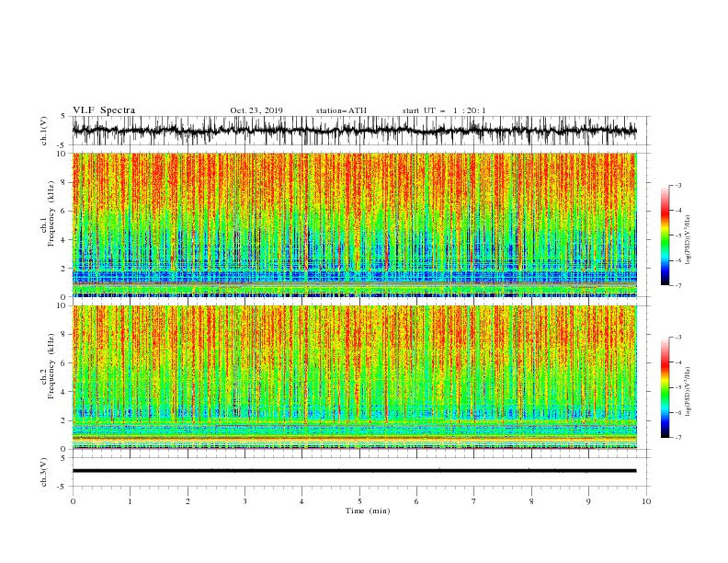Viewport: 728px width, 563px height.
Task: Click the "ch.1(V)" waveform axis label
Action: [44, 131]
